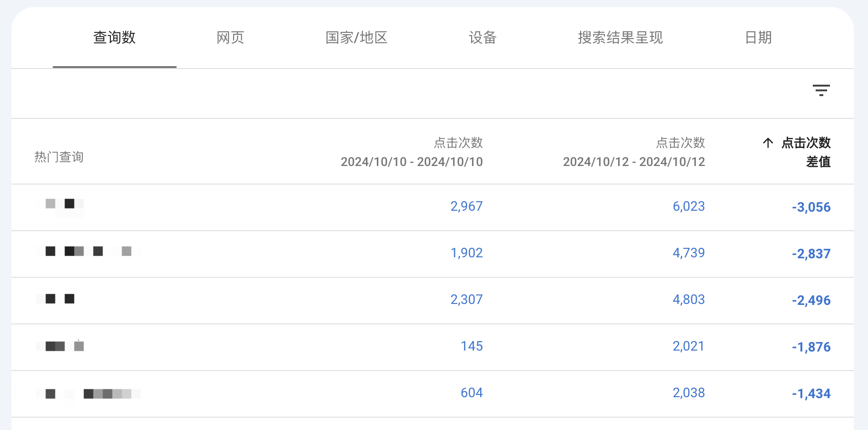Click the difference value -2,496

point(811,301)
